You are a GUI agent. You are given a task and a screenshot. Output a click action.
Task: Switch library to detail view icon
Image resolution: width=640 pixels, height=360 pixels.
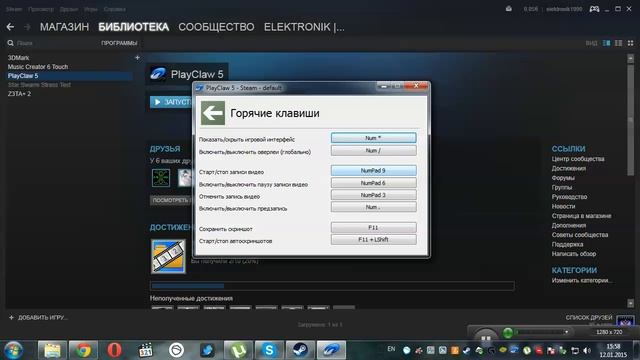click(x=607, y=43)
